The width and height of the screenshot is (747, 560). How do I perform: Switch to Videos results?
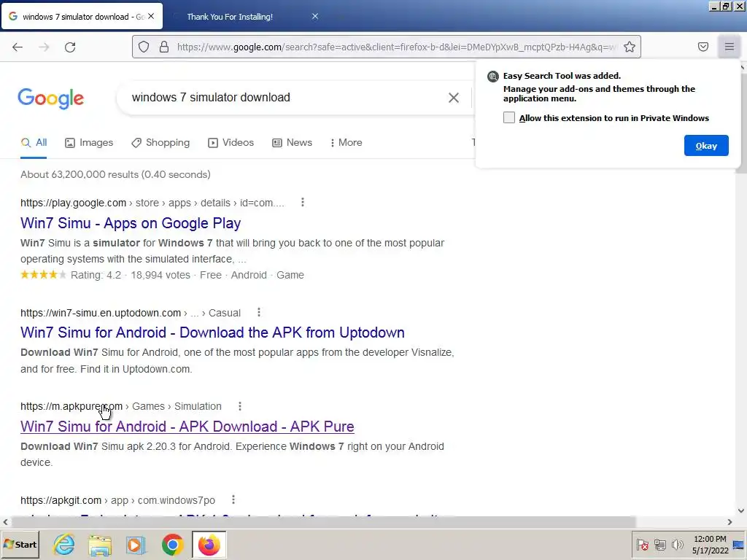(231, 142)
